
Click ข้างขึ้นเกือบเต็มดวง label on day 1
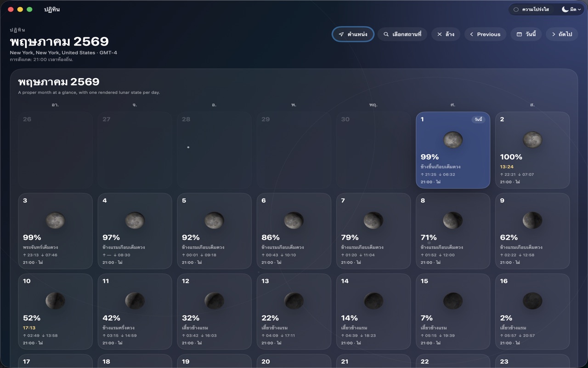pos(441,167)
